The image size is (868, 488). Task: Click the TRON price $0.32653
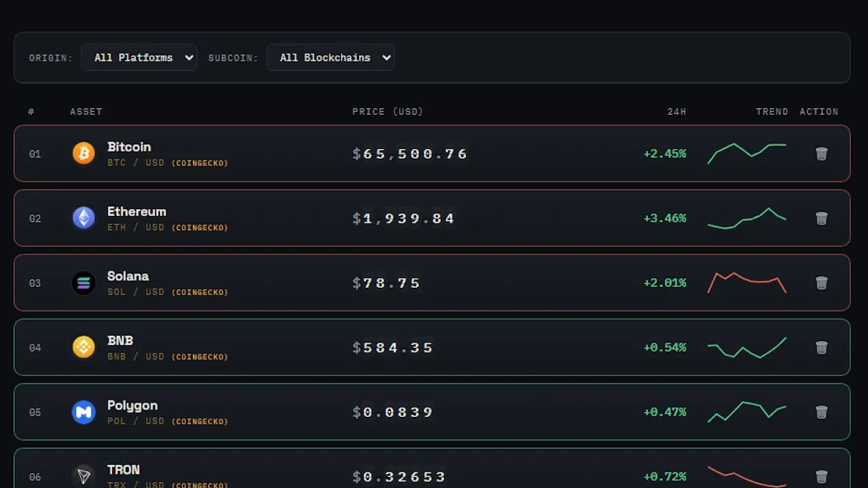pos(400,476)
